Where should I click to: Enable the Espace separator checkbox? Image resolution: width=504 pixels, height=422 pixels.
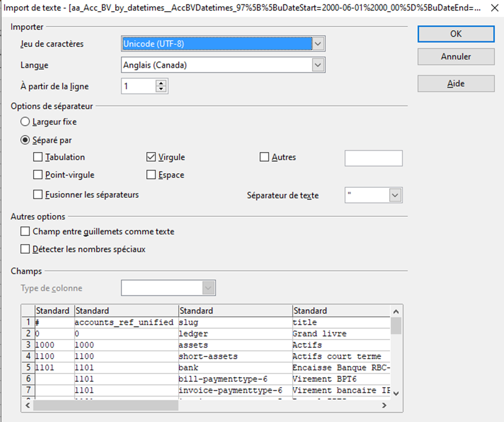[x=150, y=175]
